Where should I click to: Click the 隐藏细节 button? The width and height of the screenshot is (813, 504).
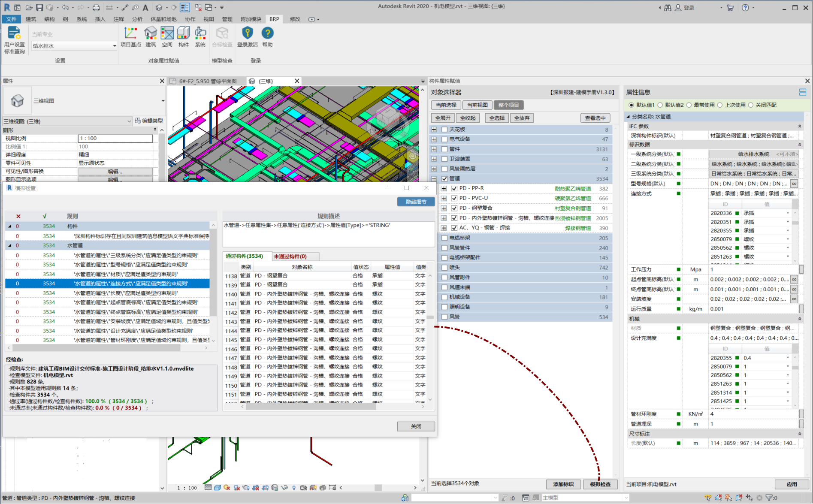(416, 202)
